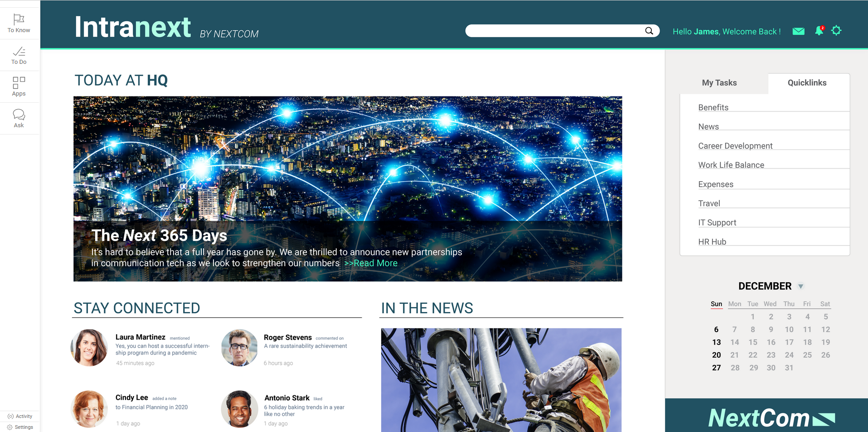The image size is (868, 432).
Task: Open the IT Support quicklink
Action: click(x=717, y=222)
